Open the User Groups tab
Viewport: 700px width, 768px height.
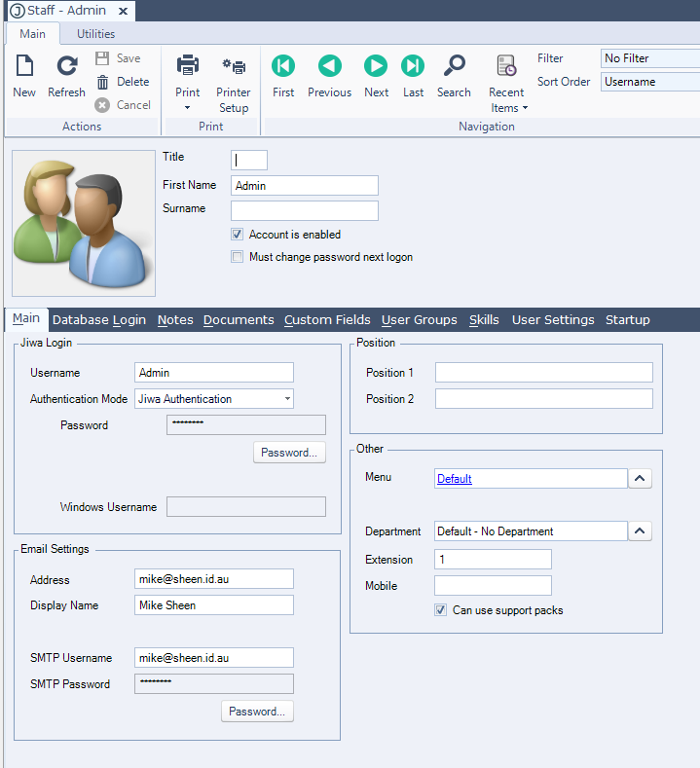pyautogui.click(x=419, y=319)
